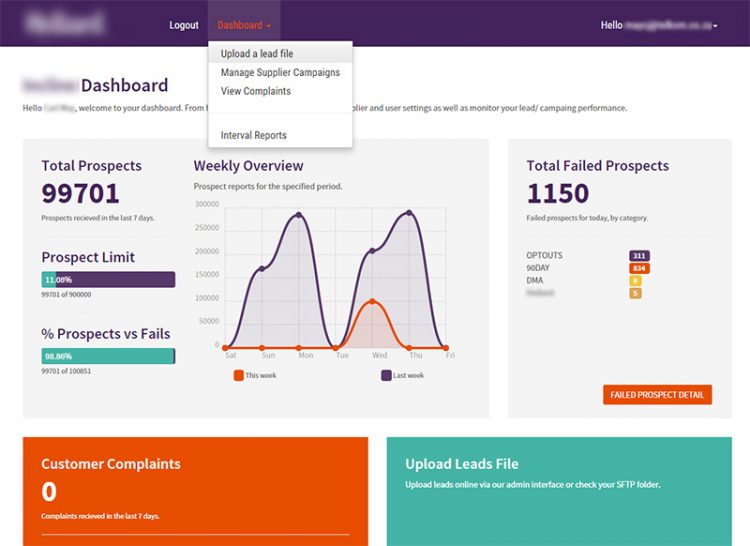Screen dimensions: 750x546
Task: Open the user account dropdown
Action: point(660,25)
